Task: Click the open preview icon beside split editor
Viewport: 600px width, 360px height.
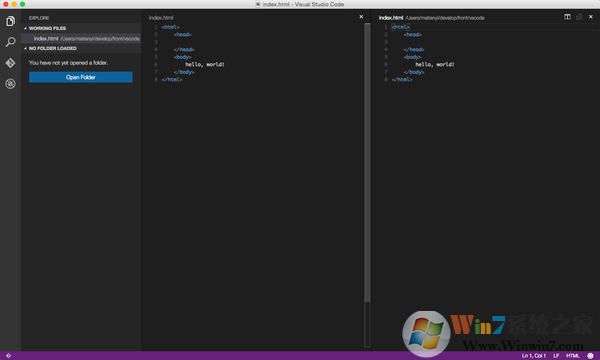Action: click(x=579, y=17)
